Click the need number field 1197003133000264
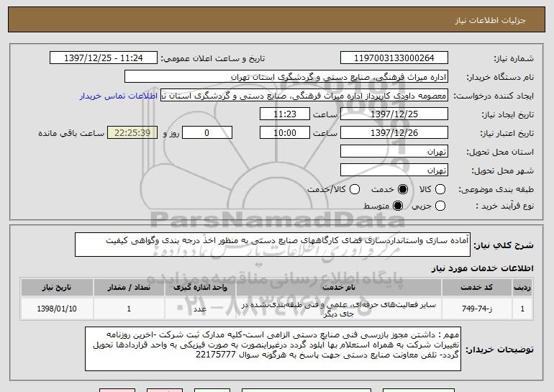Image resolution: width=554 pixels, height=392 pixels. [394, 58]
